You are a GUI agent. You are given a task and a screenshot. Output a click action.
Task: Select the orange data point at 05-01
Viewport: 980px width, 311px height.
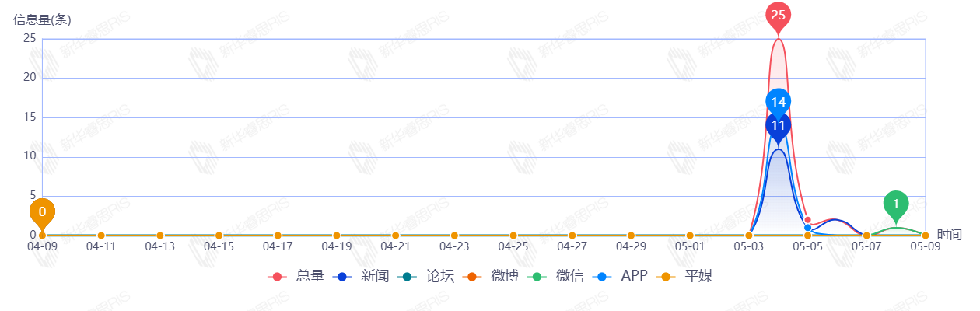(x=690, y=236)
